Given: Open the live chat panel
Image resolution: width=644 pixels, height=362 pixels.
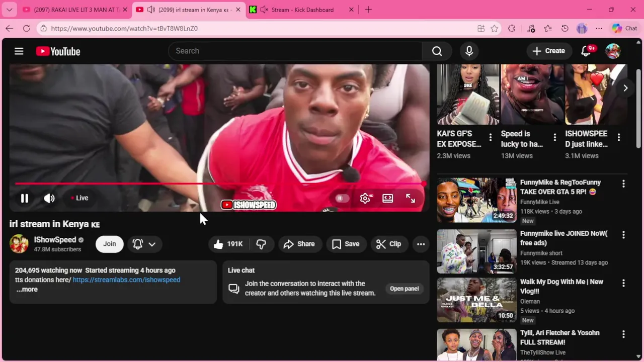Looking at the screenshot, I should [404, 289].
